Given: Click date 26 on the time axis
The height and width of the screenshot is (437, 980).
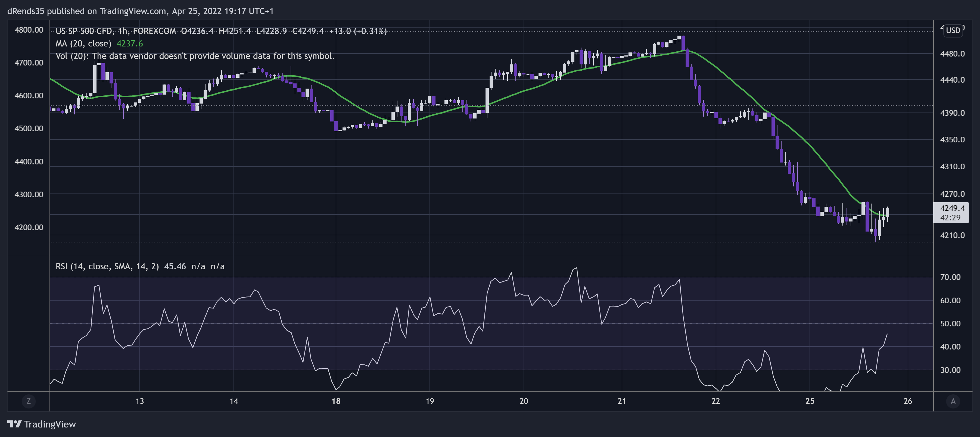Looking at the screenshot, I should click(x=908, y=401).
